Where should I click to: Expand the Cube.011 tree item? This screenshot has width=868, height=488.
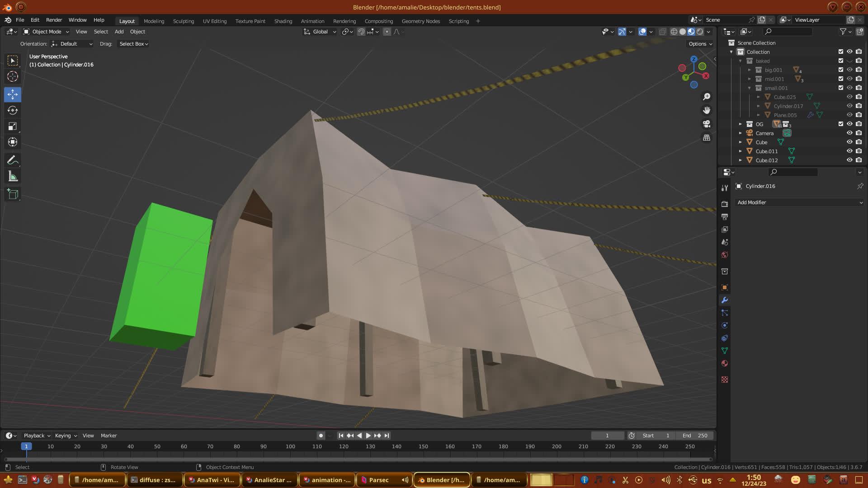[740, 151]
